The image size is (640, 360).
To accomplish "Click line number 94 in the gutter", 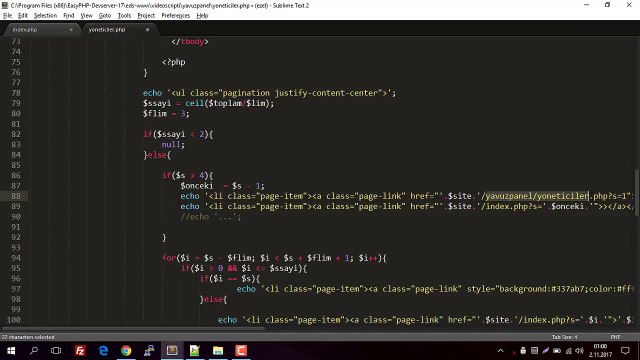I will coord(16,258).
